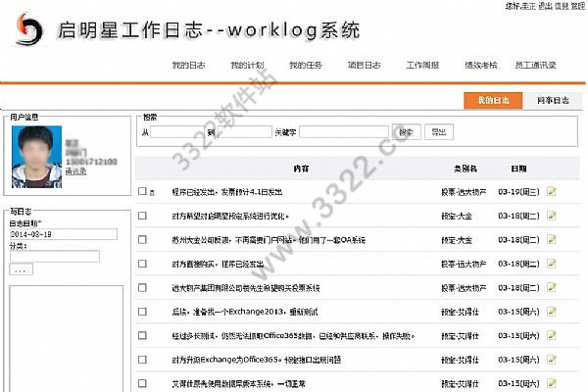Click the 退出 logout link

[545, 6]
